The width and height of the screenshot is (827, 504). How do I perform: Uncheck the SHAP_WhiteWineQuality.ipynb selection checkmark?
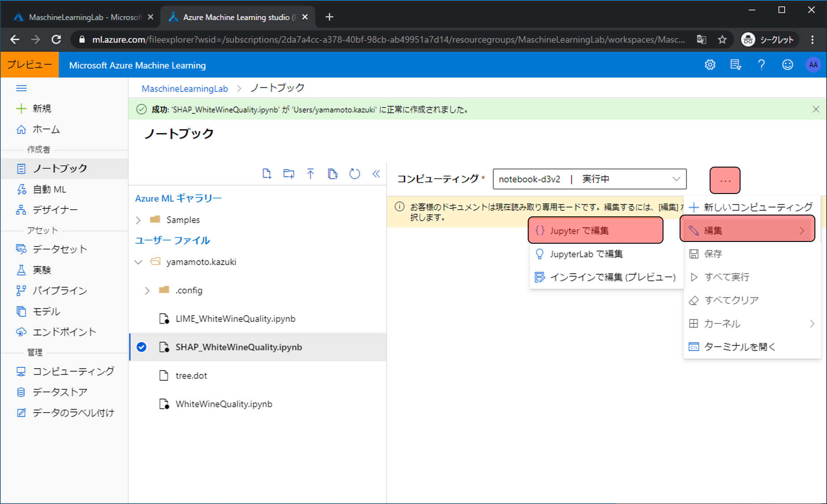(142, 347)
